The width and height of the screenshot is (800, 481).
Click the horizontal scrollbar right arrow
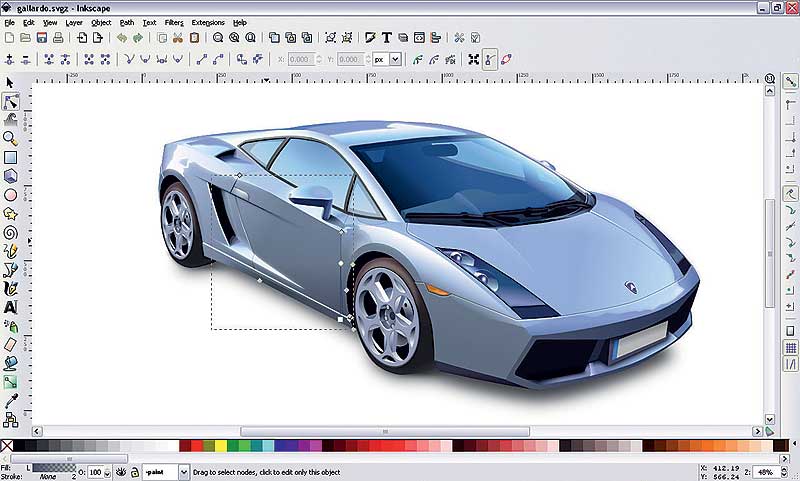[758, 432]
